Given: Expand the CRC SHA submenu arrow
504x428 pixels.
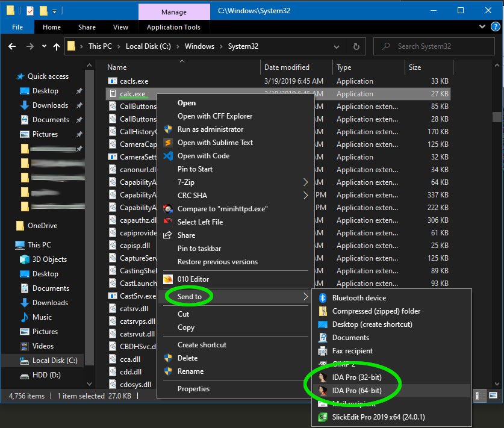Looking at the screenshot, I should tap(305, 196).
